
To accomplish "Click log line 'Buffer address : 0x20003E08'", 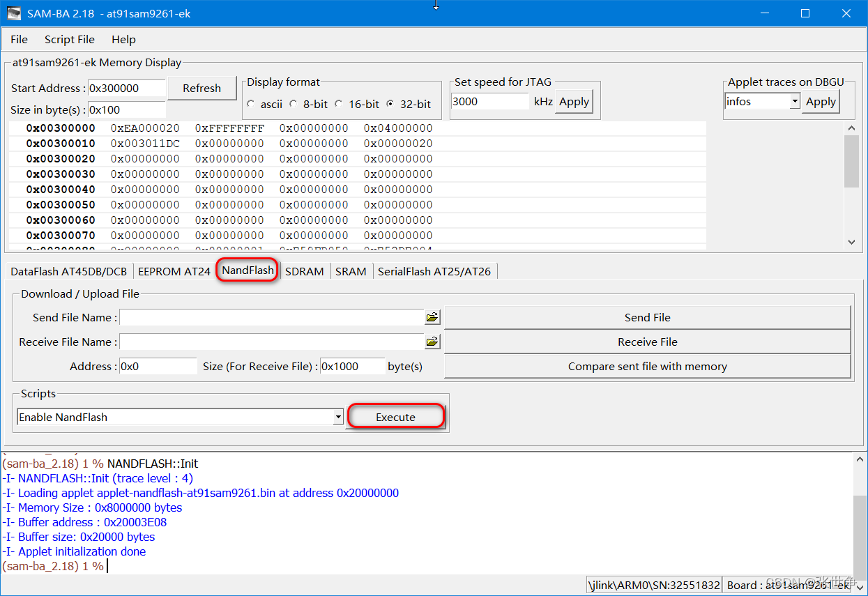I will pos(84,522).
